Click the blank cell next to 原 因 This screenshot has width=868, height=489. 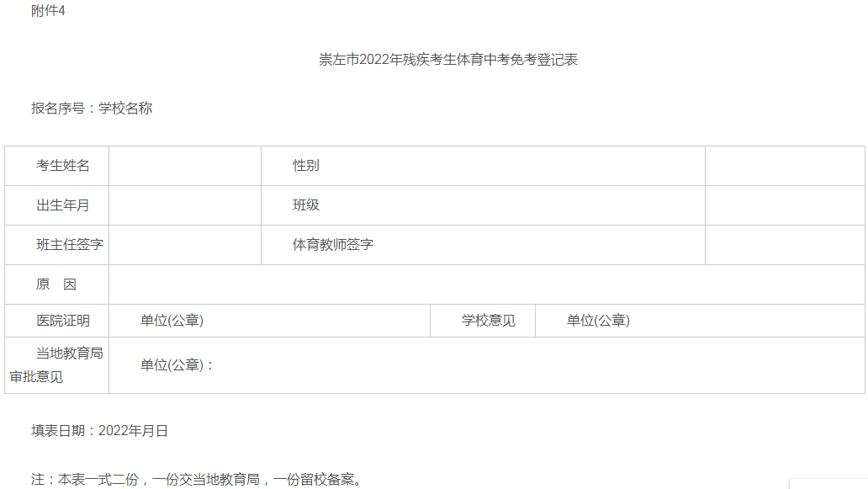pos(487,284)
